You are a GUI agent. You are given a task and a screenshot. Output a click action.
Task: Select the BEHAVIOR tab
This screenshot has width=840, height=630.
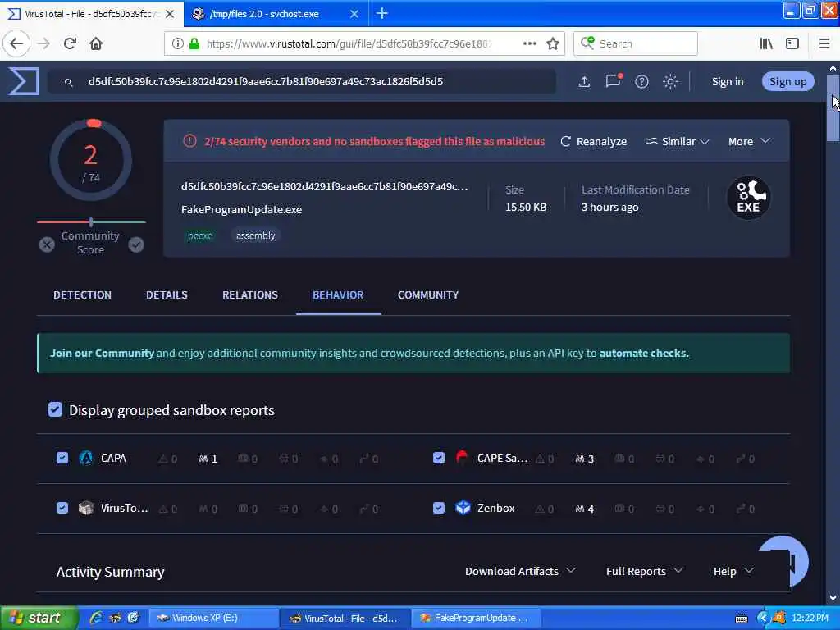[x=338, y=295]
